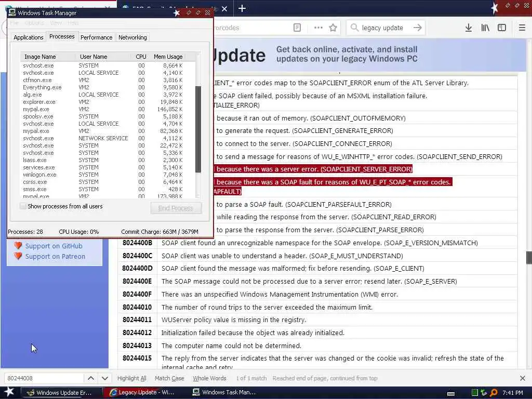Click the orange magnifier tray icon
The image size is (532, 399).
pos(494,393)
